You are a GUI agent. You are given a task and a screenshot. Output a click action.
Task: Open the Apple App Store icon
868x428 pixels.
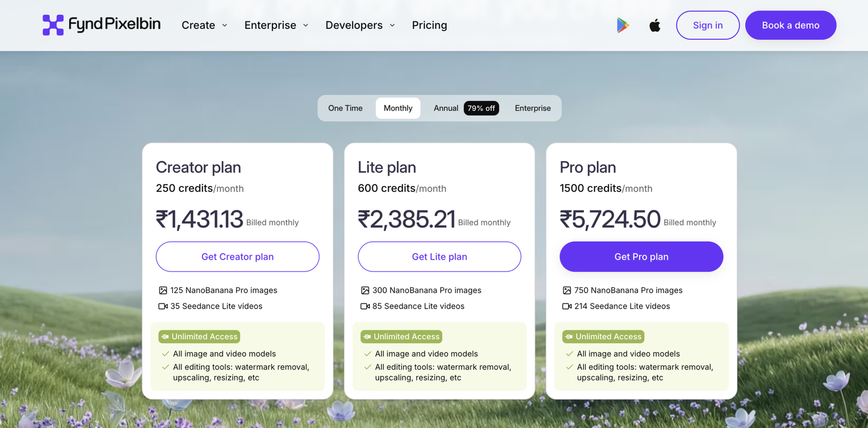[655, 25]
